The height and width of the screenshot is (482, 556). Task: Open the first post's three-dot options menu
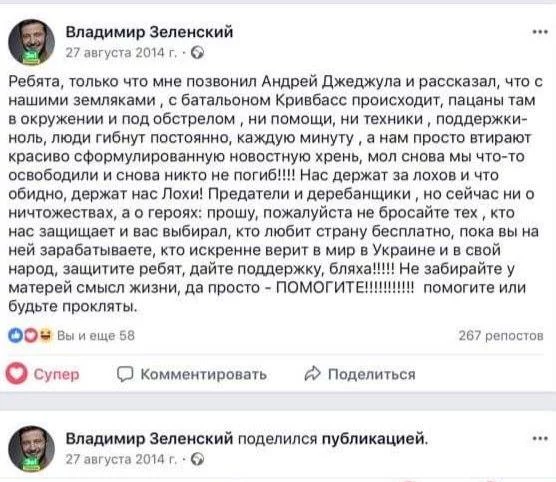point(540,32)
